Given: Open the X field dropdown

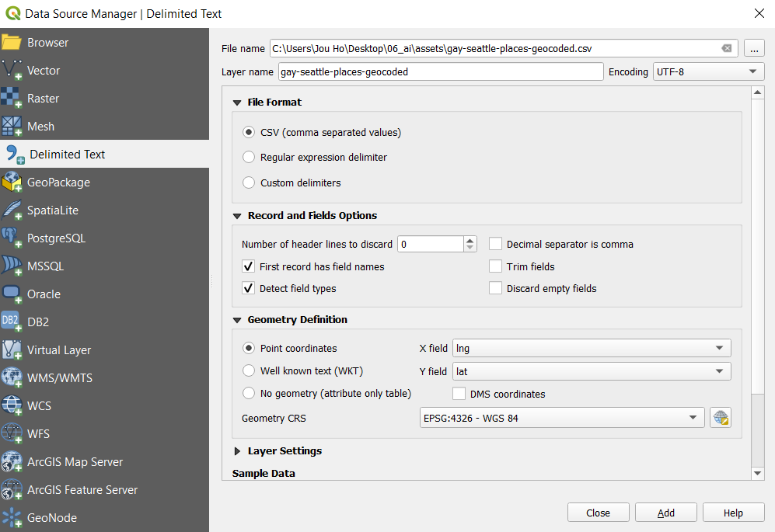Looking at the screenshot, I should click(x=592, y=349).
